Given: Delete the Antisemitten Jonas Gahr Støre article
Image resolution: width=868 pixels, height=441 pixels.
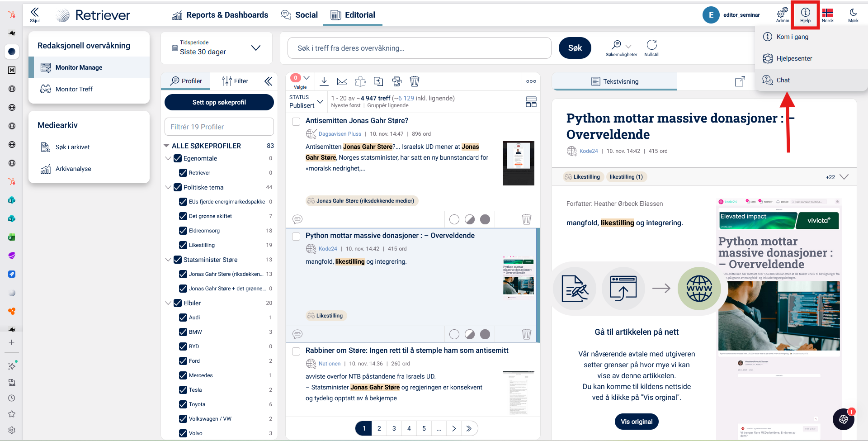Looking at the screenshot, I should point(527,219).
